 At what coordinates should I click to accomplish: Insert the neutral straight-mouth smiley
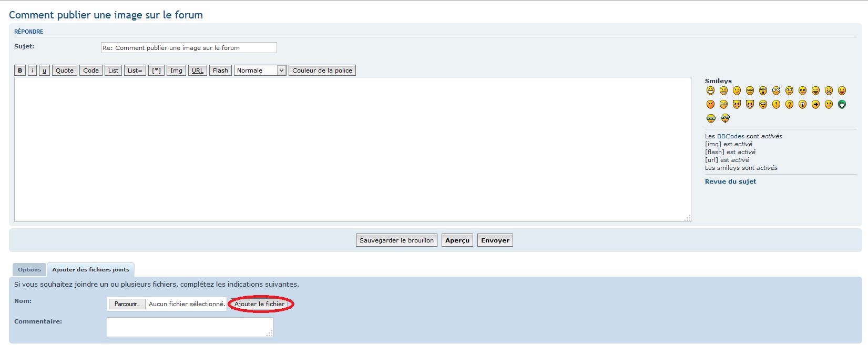[829, 105]
